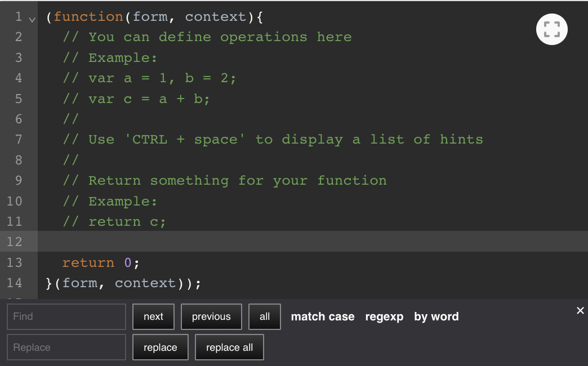Click the '// return c;' comment
The height and width of the screenshot is (366, 588).
tap(114, 222)
